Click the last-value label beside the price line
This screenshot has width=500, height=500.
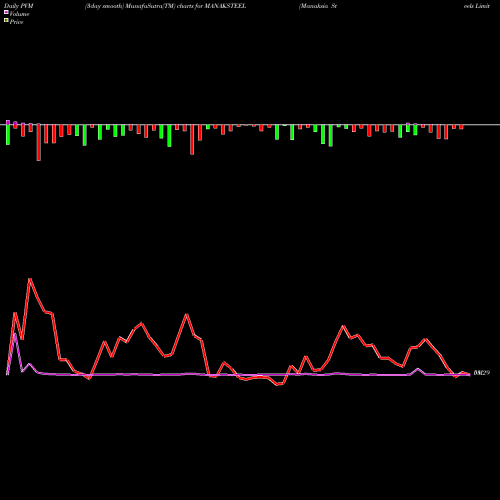(x=482, y=373)
